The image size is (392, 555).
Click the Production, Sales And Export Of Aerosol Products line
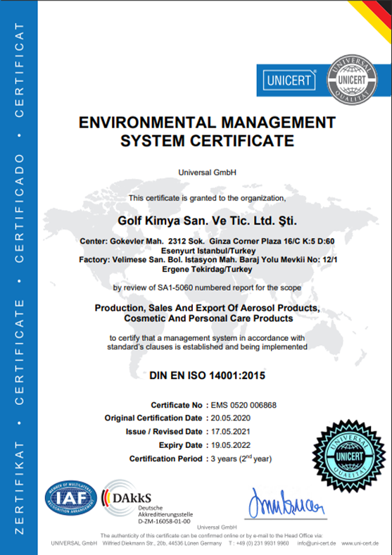[207, 308]
